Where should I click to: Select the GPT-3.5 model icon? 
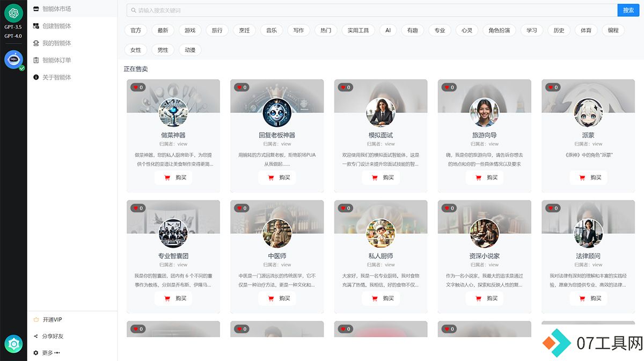tap(13, 13)
